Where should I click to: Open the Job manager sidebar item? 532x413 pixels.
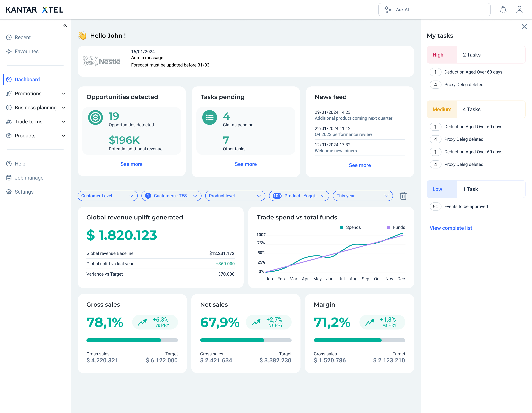pyautogui.click(x=30, y=178)
